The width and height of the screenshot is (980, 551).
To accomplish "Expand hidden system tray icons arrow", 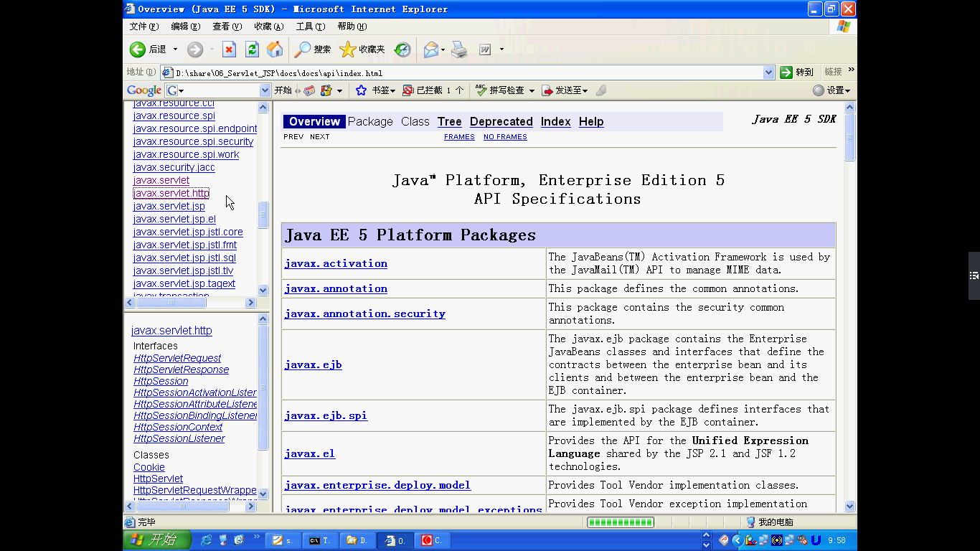I will point(737,540).
